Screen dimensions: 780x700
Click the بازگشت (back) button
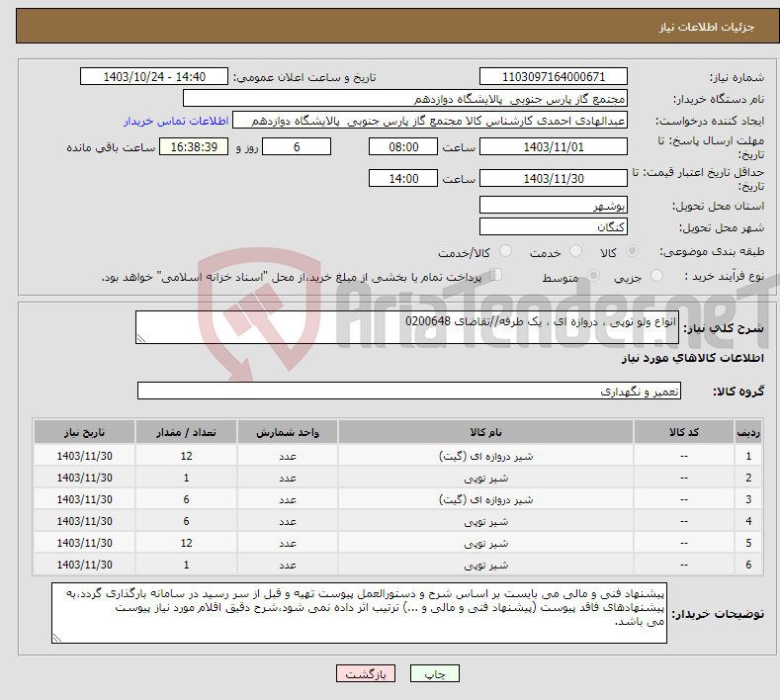(366, 673)
